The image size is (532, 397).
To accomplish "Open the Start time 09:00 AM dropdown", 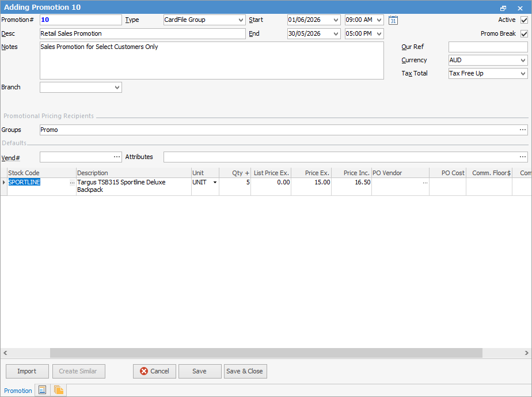I will click(x=379, y=20).
